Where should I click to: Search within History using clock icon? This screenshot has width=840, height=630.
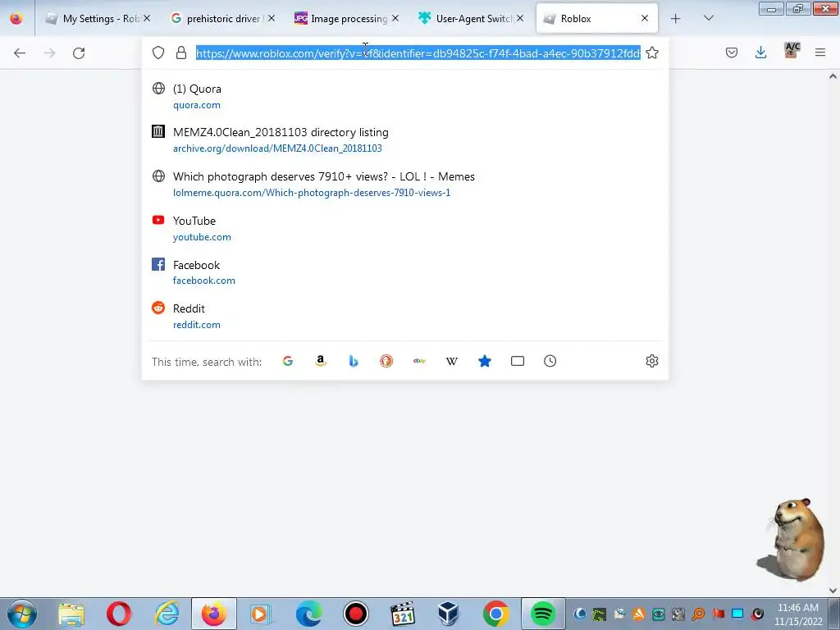(x=550, y=361)
